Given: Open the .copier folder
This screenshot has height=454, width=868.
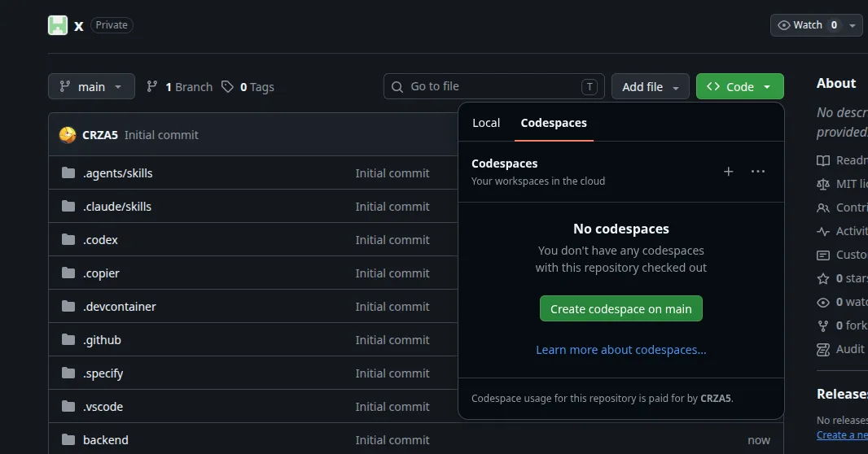Looking at the screenshot, I should pos(101,273).
